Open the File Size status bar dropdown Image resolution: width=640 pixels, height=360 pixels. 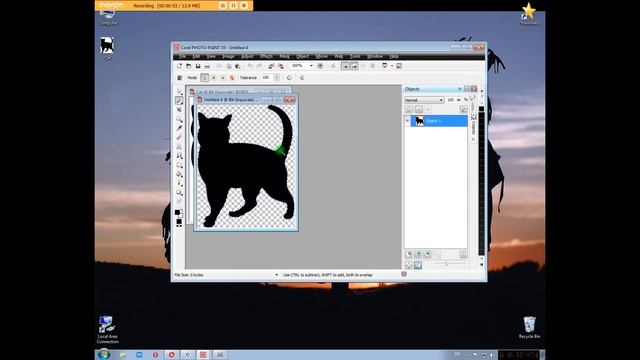coord(276,275)
